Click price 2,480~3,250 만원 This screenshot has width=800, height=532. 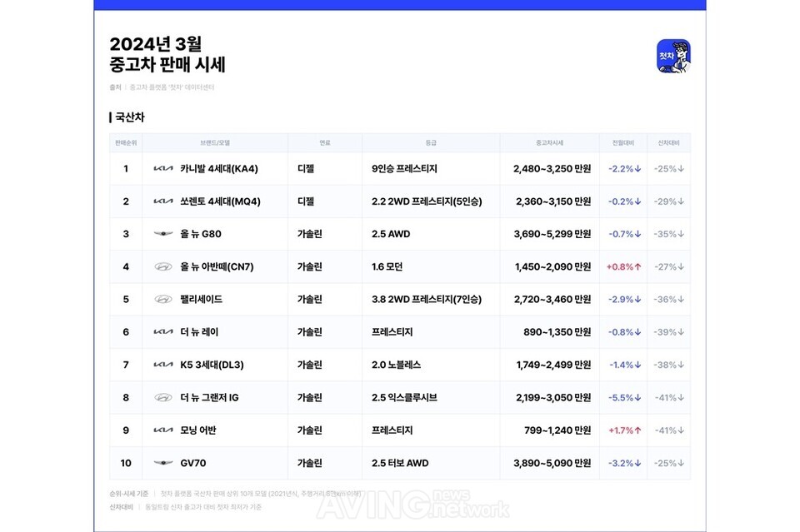(552, 169)
